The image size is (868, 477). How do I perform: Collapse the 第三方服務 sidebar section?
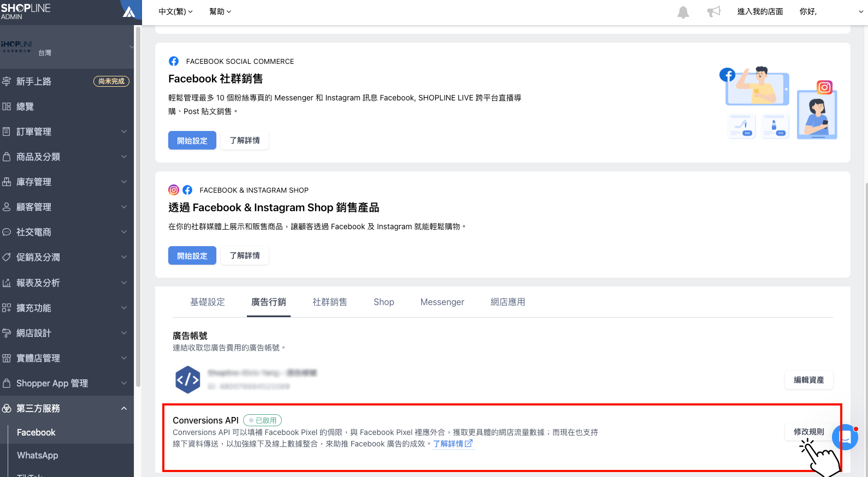(x=124, y=408)
